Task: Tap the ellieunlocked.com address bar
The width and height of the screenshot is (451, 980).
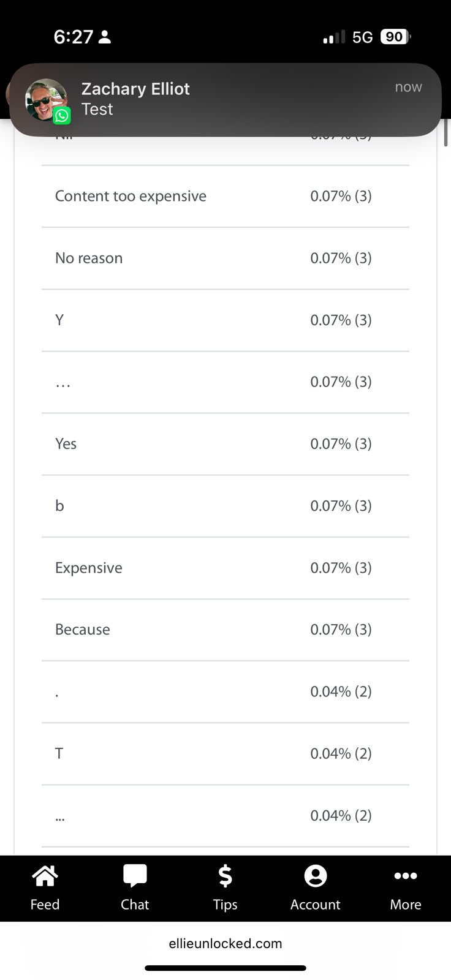Action: 225,943
